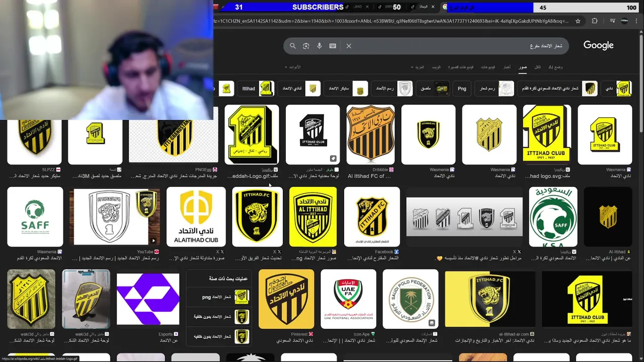Open the ALAITIHAD CLUB yellow logo image
The width and height of the screenshot is (644, 362).
coord(196,217)
